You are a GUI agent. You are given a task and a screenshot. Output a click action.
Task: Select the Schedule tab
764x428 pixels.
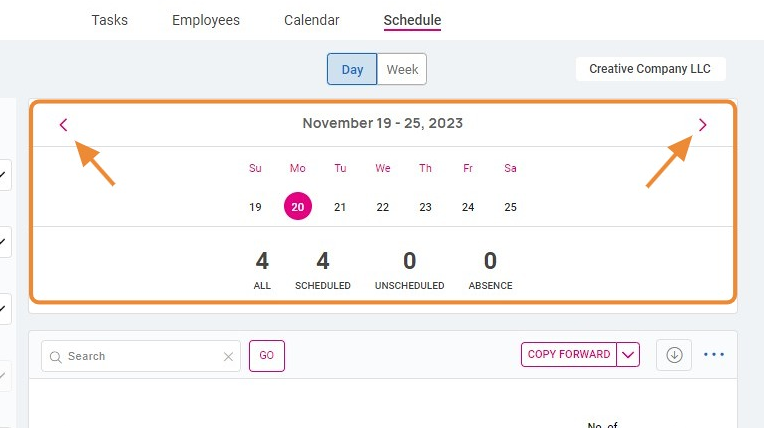point(412,20)
